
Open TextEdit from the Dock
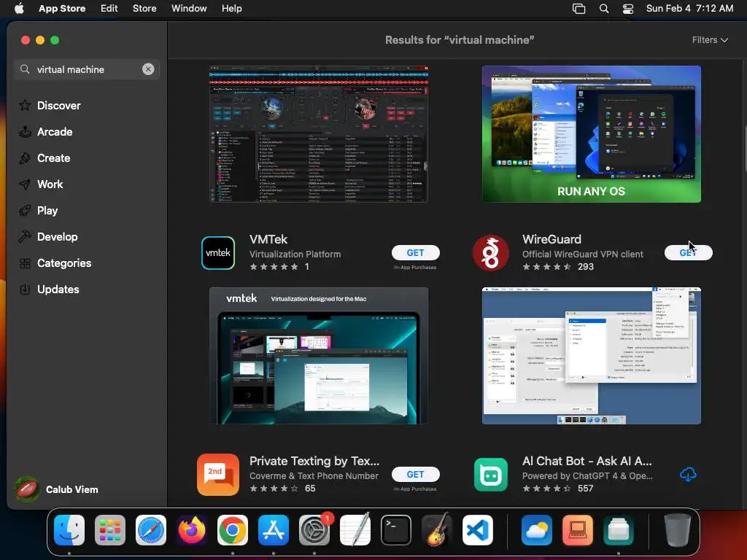pyautogui.click(x=355, y=530)
